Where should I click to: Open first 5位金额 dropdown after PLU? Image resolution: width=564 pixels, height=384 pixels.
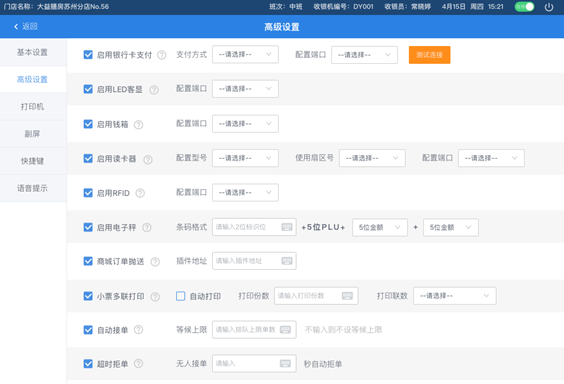(x=380, y=227)
